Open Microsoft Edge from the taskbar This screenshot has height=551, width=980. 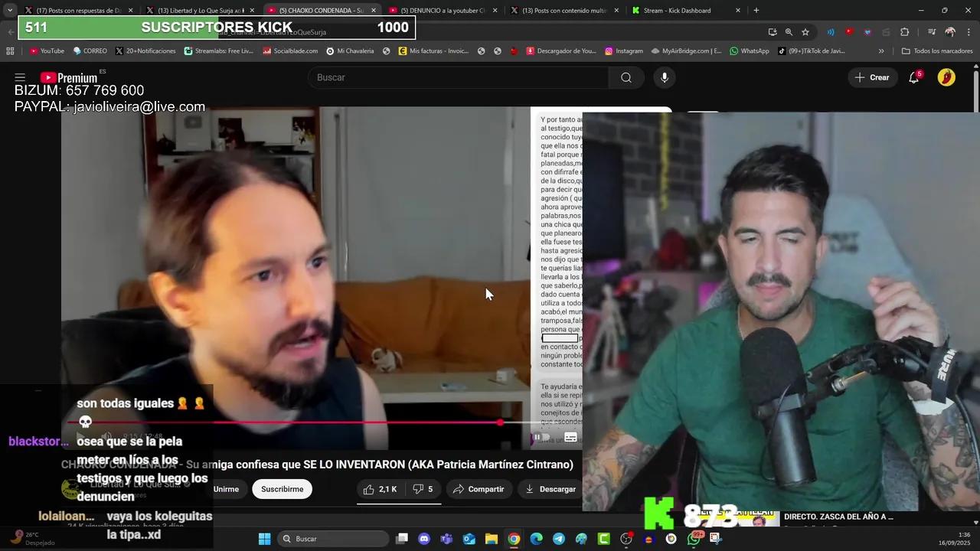coord(536,539)
